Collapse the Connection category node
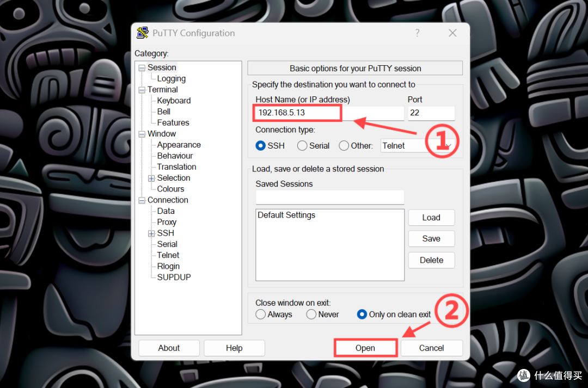Screen dimensions: 588x388 [142, 201]
